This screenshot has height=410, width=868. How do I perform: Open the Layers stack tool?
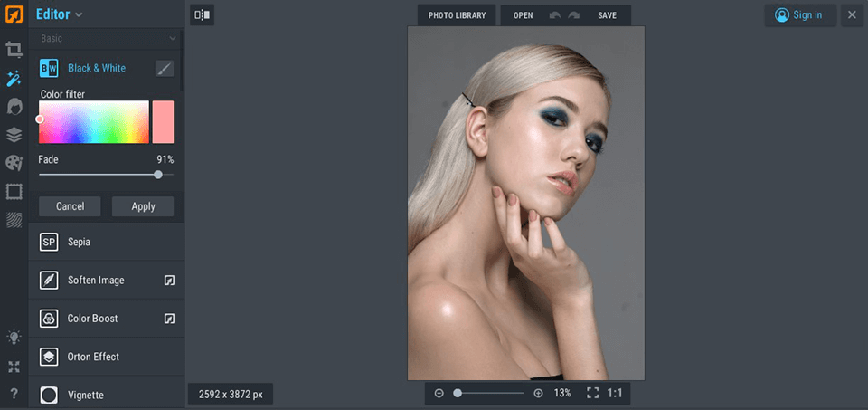14,135
